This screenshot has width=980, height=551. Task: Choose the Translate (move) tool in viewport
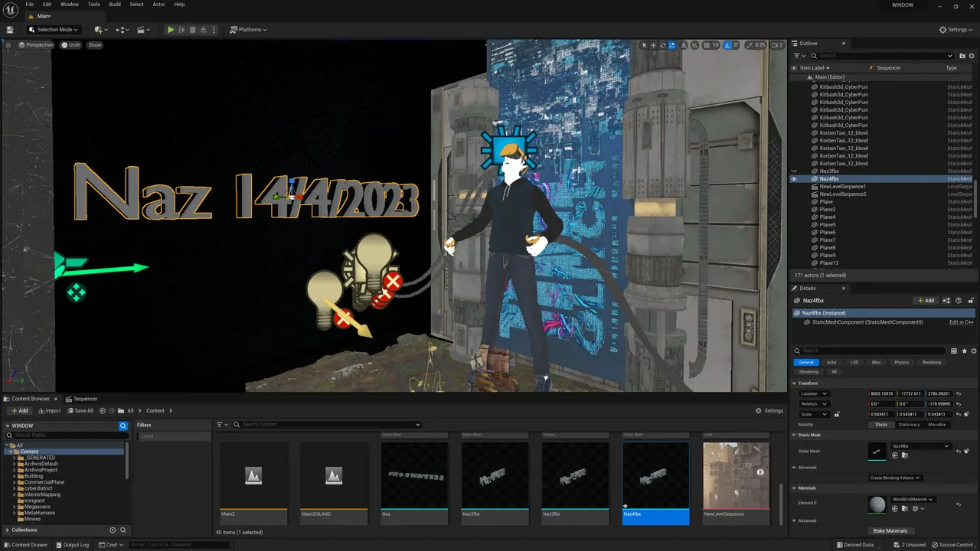[654, 45]
